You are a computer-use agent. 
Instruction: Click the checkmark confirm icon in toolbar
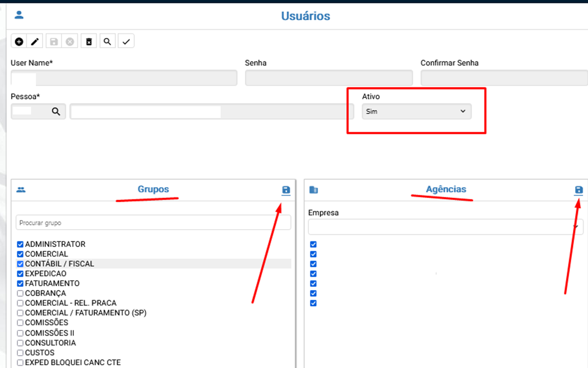[x=126, y=41]
